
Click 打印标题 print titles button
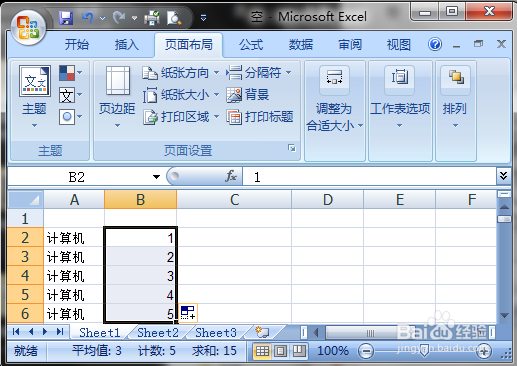coord(260,117)
